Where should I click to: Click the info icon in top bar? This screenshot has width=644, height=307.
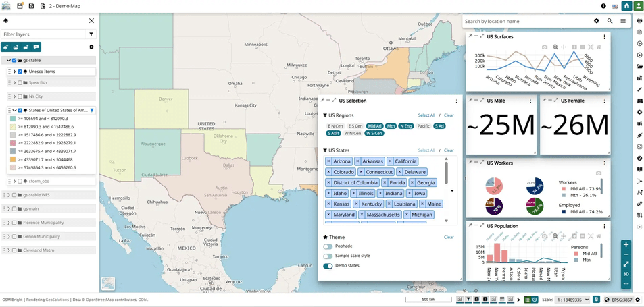pos(603,6)
